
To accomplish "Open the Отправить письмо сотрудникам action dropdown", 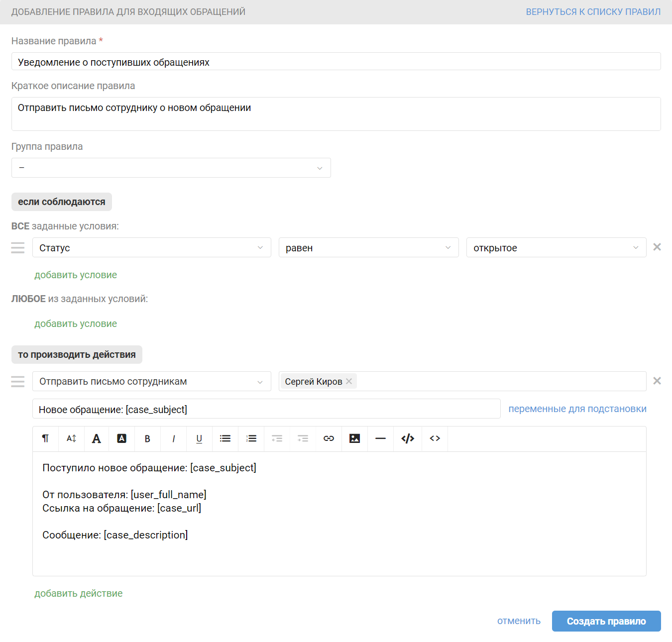I will coord(152,381).
